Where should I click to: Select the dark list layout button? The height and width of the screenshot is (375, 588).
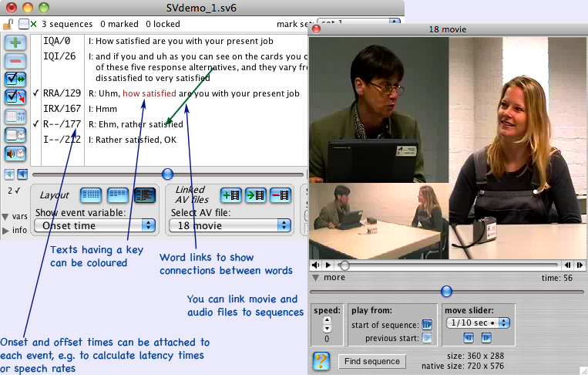(x=145, y=195)
